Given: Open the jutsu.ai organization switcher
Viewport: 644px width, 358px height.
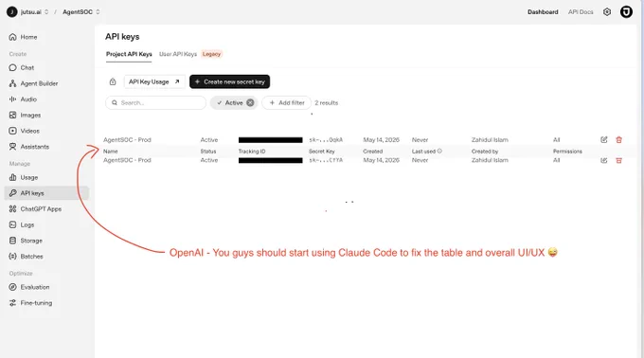Looking at the screenshot, I should pyautogui.click(x=27, y=12).
